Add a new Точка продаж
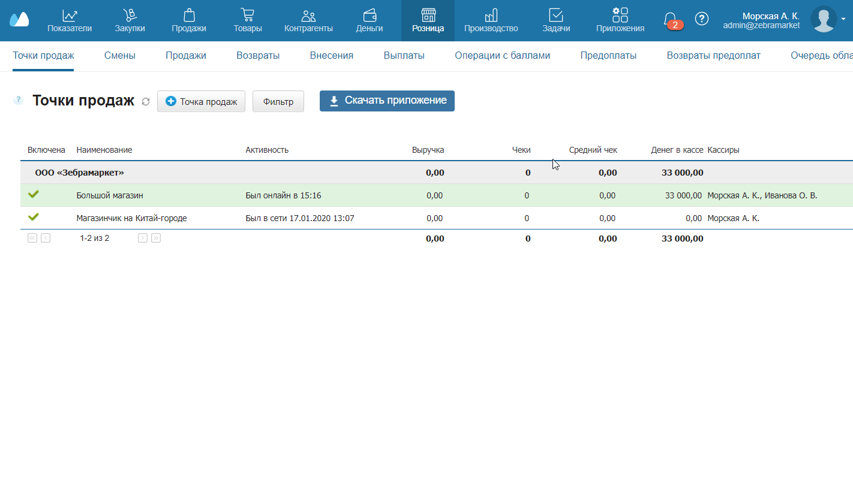Viewport: 853px width, 504px height. pyautogui.click(x=201, y=101)
